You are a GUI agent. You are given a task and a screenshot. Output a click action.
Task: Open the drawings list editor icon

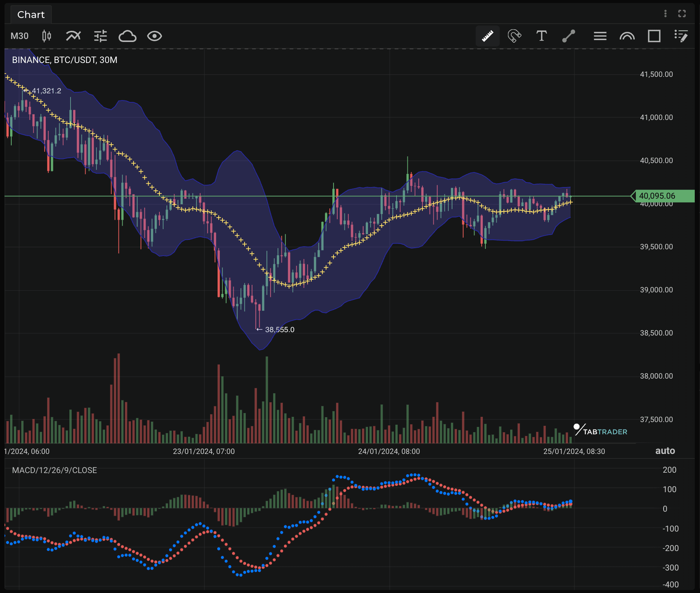tap(681, 36)
